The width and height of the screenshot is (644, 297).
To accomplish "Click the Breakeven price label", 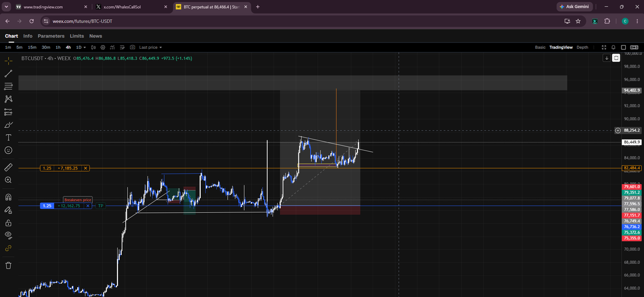I will 79,199.
